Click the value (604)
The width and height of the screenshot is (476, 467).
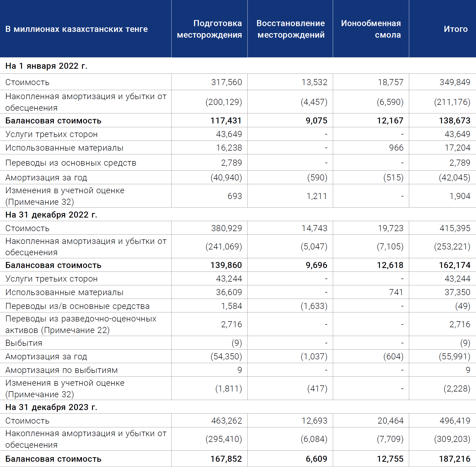393,357
